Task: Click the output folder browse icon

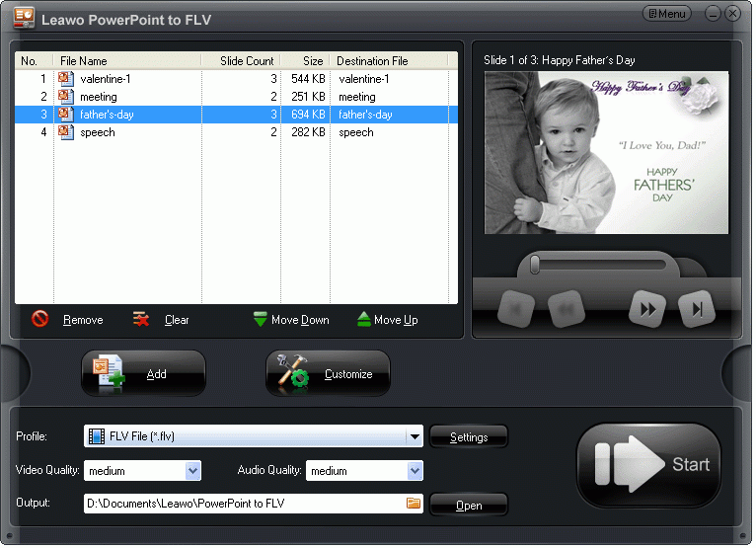Action: tap(414, 505)
